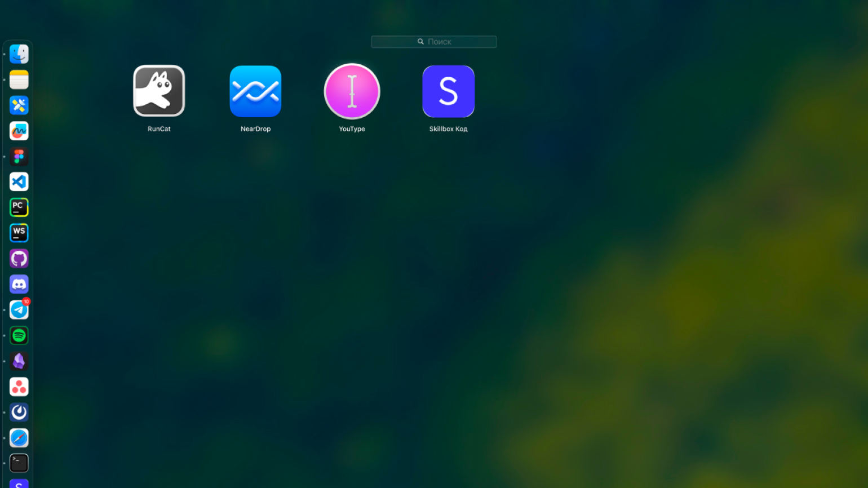Launch the RunCat app from Launchpad
Screen dimensions: 868x488
pos(159,91)
